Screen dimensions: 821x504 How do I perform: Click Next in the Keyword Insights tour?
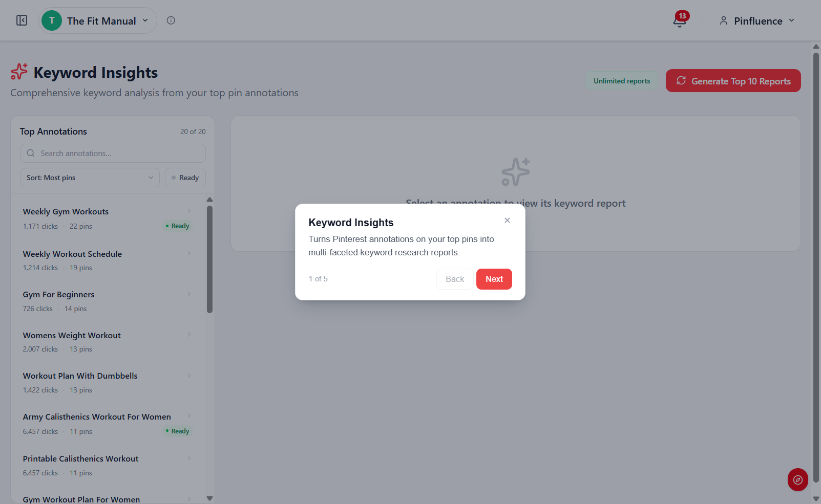tap(494, 279)
